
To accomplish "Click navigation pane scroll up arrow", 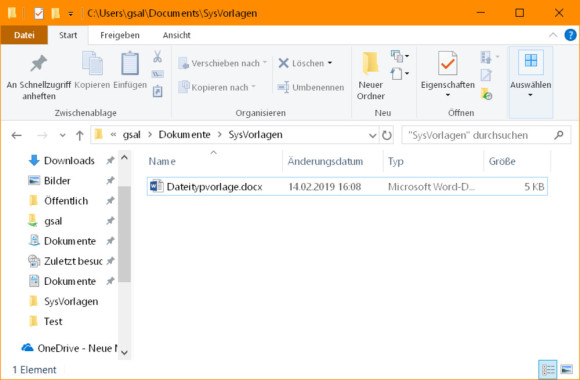I will click(x=124, y=158).
